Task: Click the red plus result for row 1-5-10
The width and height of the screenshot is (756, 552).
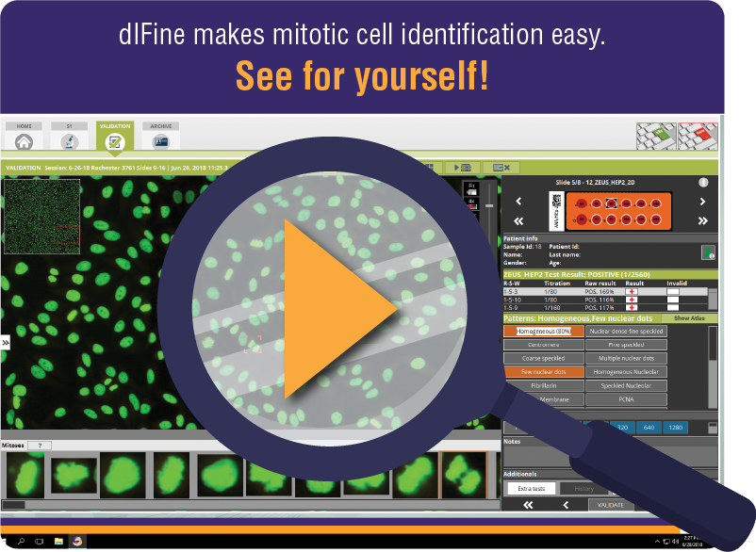Action: pos(632,300)
